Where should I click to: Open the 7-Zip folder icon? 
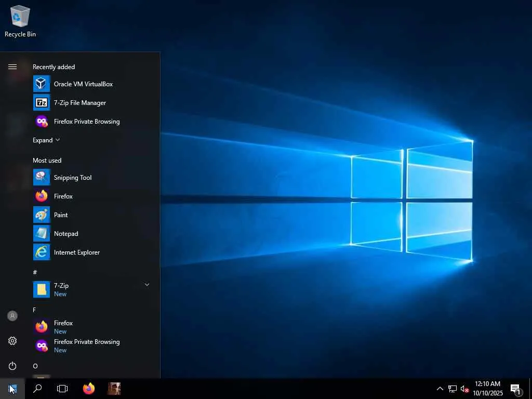click(42, 289)
